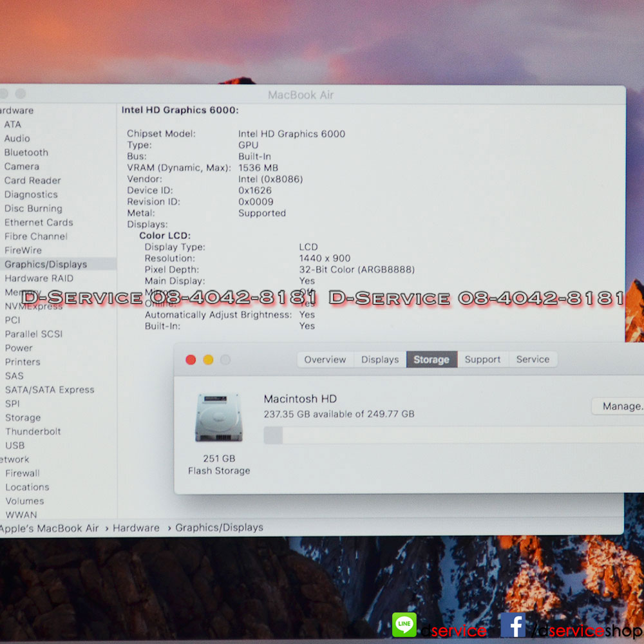This screenshot has width=644, height=644.
Task: Select ATA in the hardware sidebar
Action: [12, 124]
